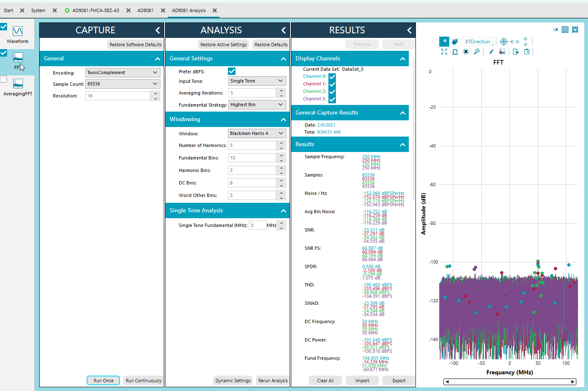Open the XYDirection zoom mode dropdown
Image resolution: width=588 pixels, height=391 pixels.
478,42
